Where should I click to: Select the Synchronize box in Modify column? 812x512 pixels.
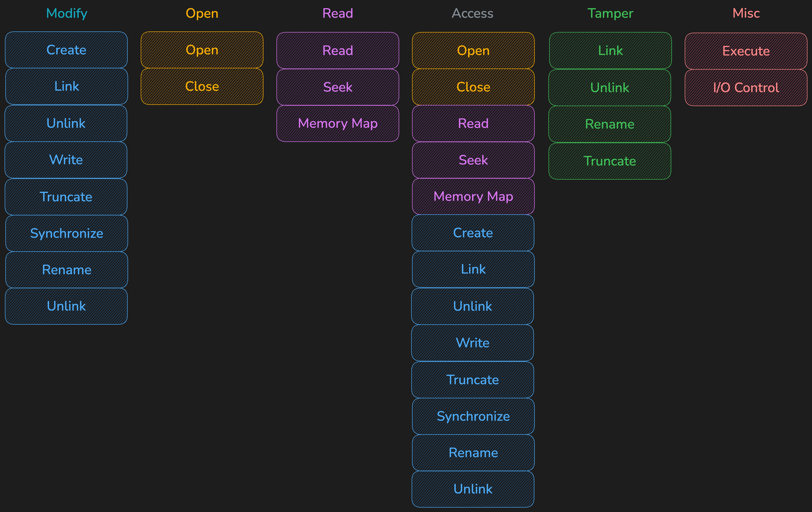[x=67, y=233]
